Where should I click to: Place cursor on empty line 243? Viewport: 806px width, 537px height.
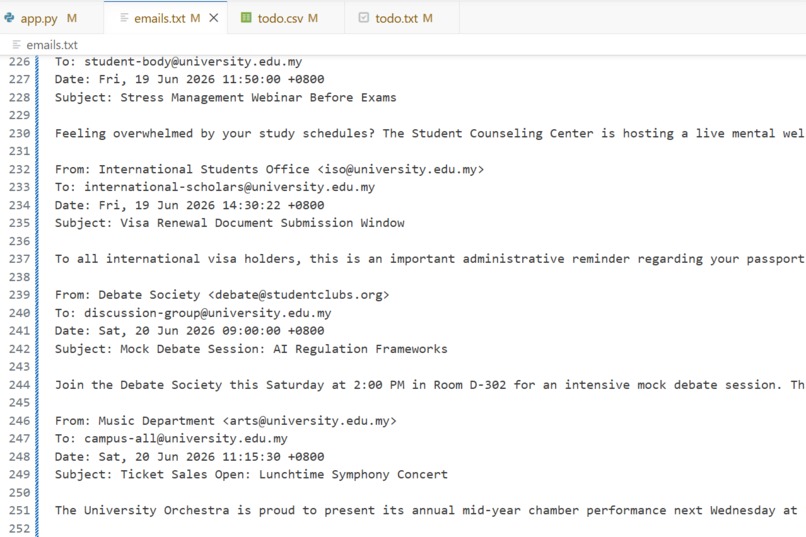430,367
